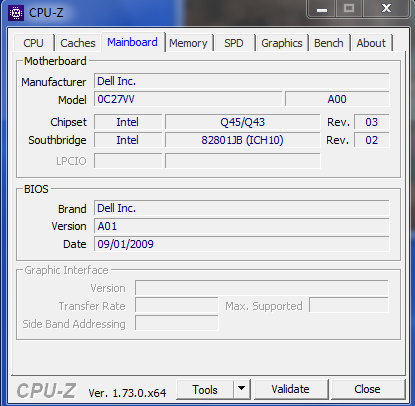Open the SPD tab
The image size is (415, 406).
pyautogui.click(x=234, y=43)
